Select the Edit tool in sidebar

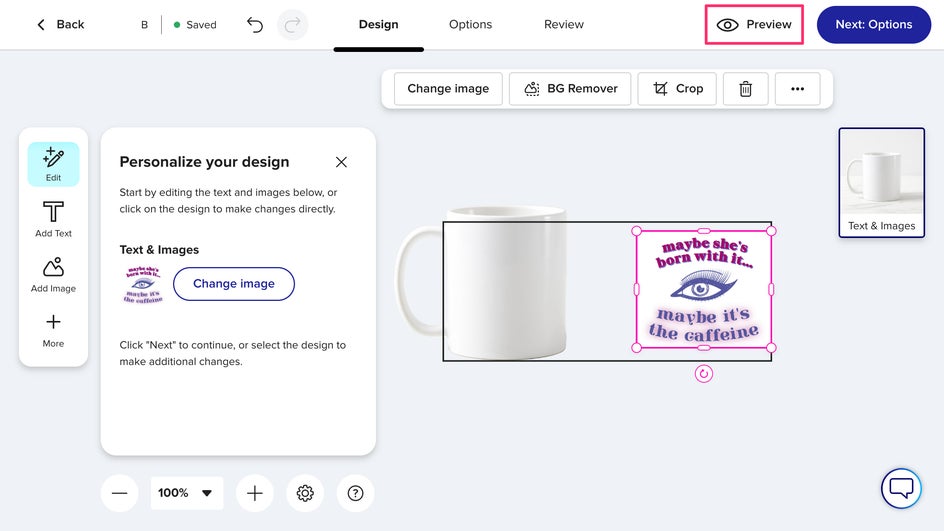coord(53,164)
